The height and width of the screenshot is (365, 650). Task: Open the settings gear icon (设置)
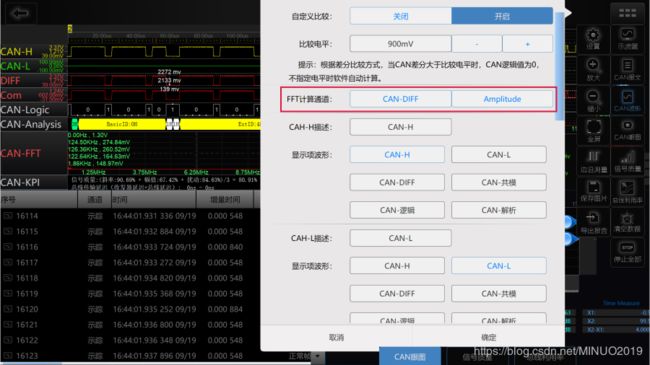(x=593, y=38)
